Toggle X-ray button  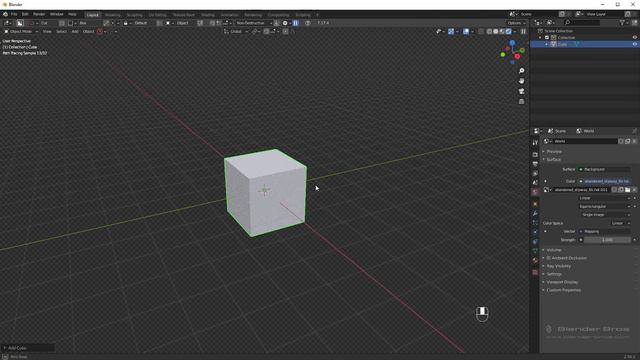point(481,31)
